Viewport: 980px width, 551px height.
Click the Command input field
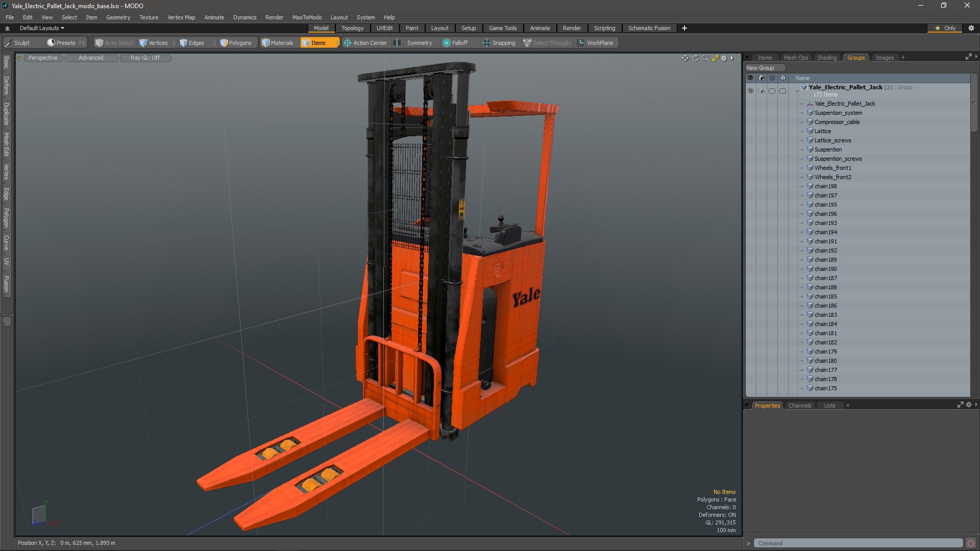coord(858,543)
